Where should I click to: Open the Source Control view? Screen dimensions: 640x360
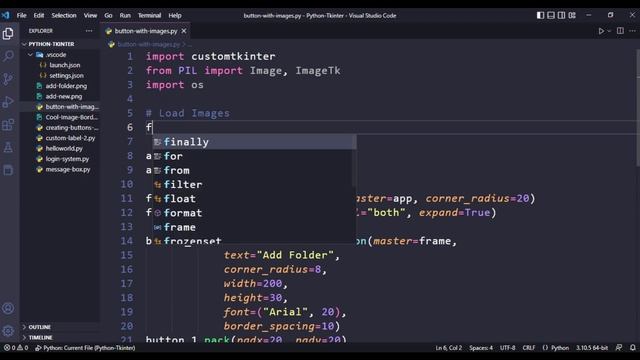click(x=8, y=79)
